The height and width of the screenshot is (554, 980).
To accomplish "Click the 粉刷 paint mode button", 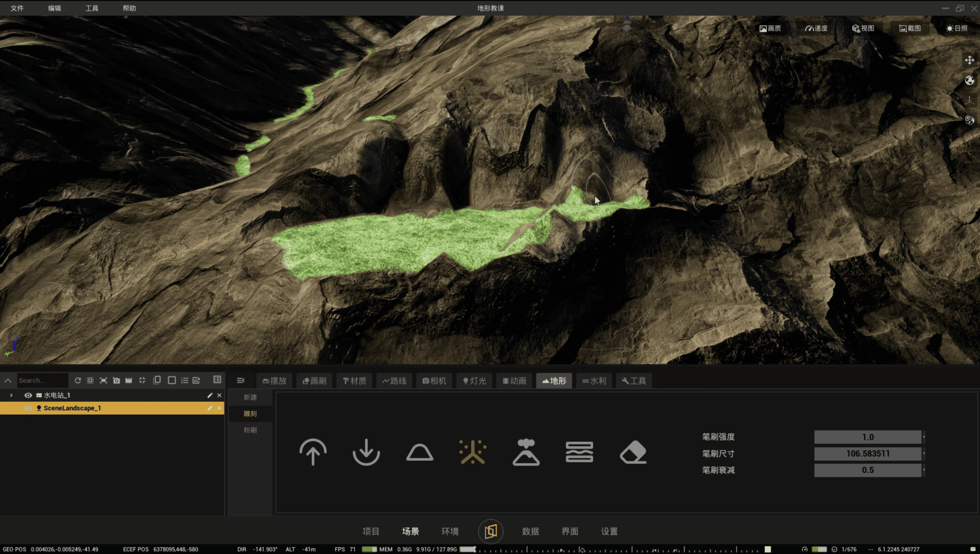I will click(x=250, y=430).
